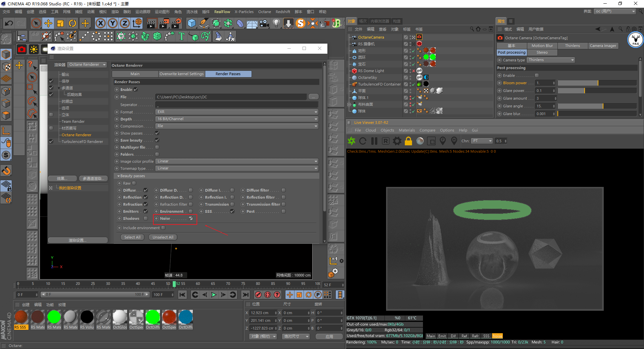Click the File path input field
The height and width of the screenshot is (349, 644).
point(231,97)
